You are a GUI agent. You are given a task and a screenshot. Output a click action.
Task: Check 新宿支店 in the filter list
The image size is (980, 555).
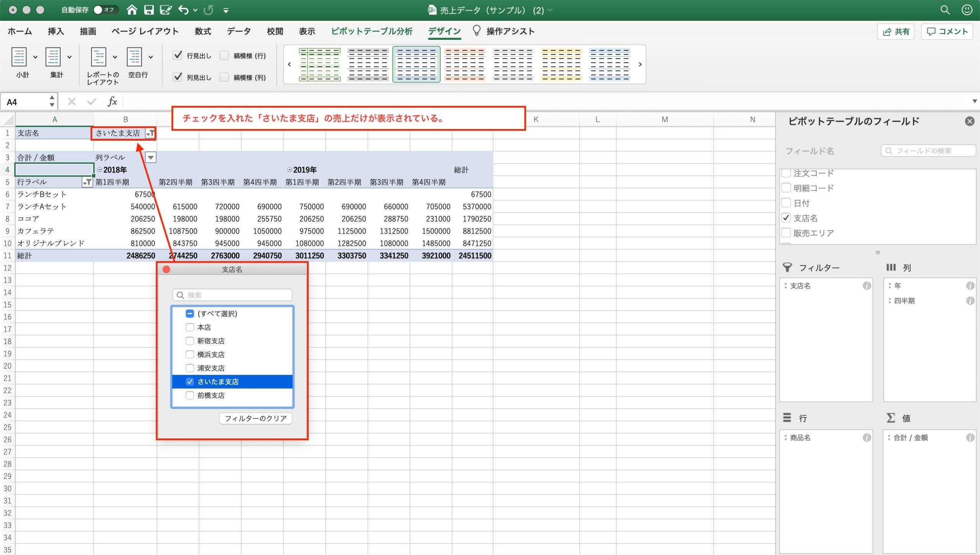point(190,341)
